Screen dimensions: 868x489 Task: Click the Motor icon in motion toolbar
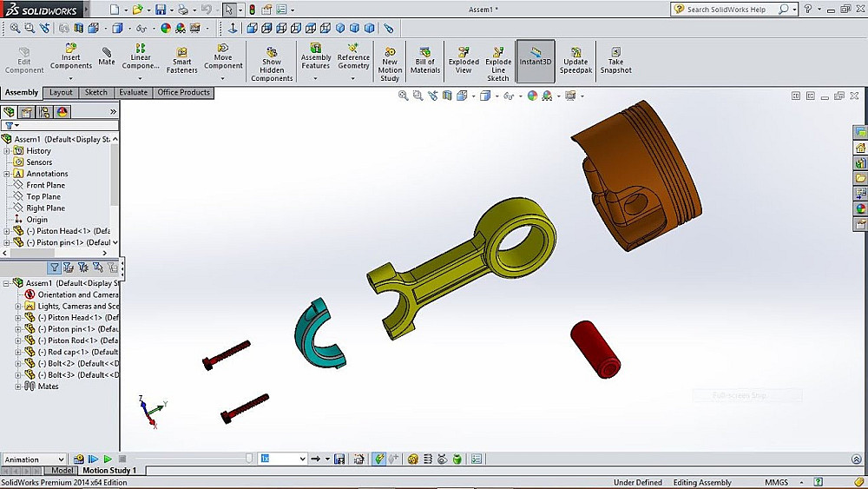[x=412, y=459]
